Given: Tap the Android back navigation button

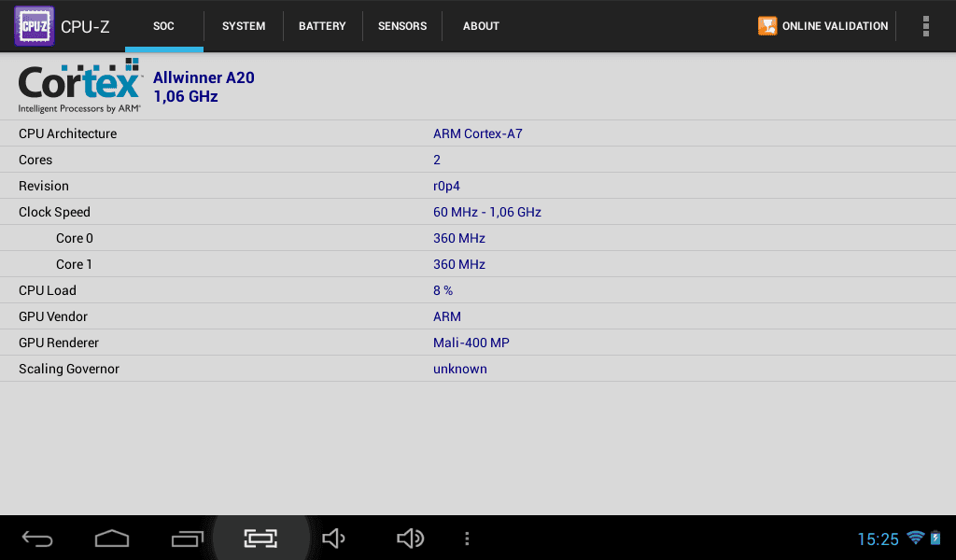Looking at the screenshot, I should coord(37,539).
